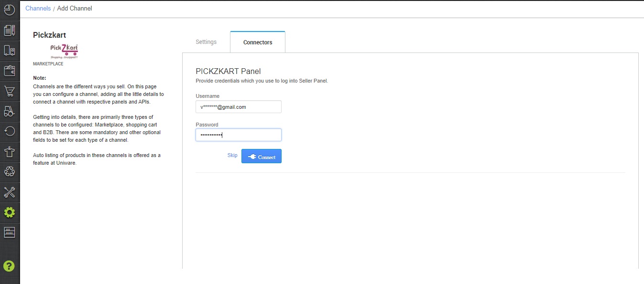The width and height of the screenshot is (644, 284).
Task: Open the dashboard pie chart icon
Action: pyautogui.click(x=10, y=9)
